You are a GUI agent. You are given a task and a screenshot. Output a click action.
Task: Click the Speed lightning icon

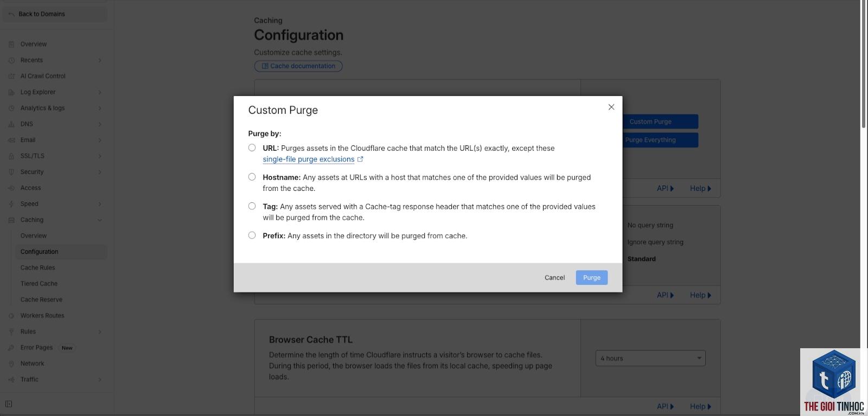[x=11, y=204]
